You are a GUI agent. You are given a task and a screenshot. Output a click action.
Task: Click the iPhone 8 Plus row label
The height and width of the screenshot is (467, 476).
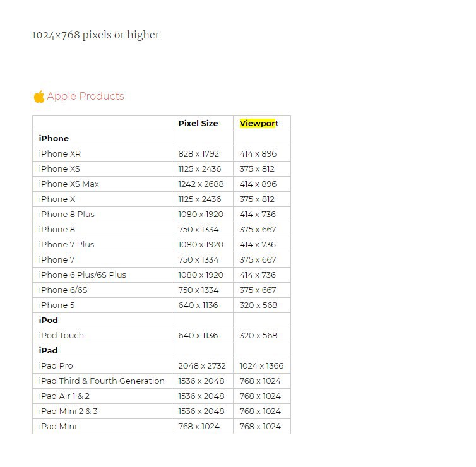[67, 215]
